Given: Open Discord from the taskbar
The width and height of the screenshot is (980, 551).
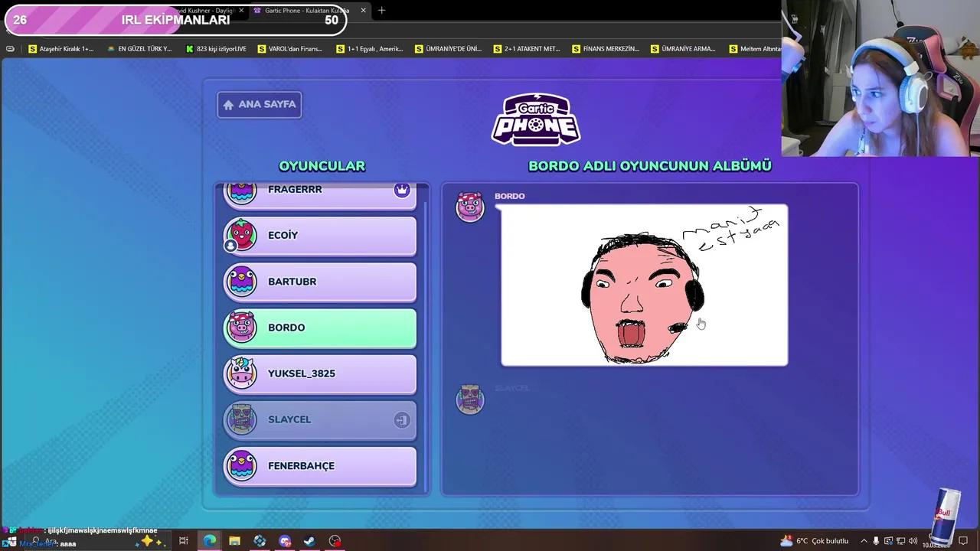Looking at the screenshot, I should pos(284,541).
